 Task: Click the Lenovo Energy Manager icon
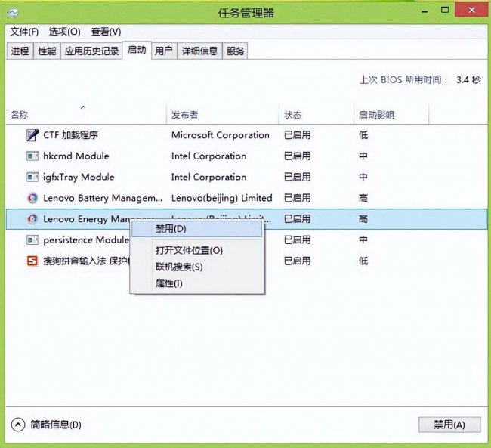(32, 219)
